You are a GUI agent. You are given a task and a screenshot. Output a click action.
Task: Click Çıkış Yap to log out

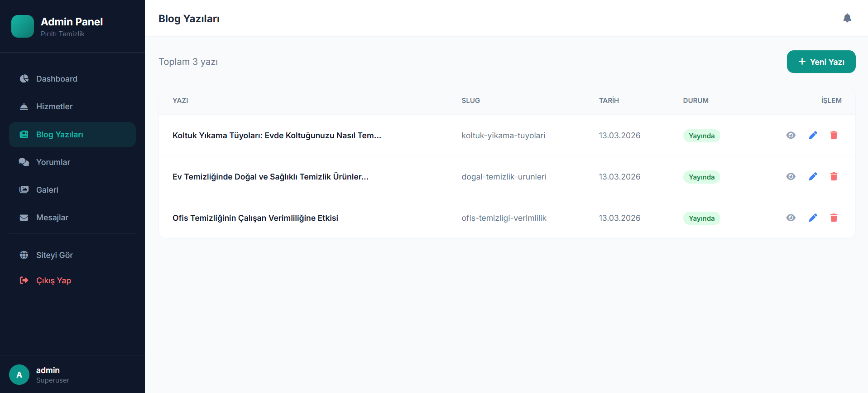(x=72, y=281)
